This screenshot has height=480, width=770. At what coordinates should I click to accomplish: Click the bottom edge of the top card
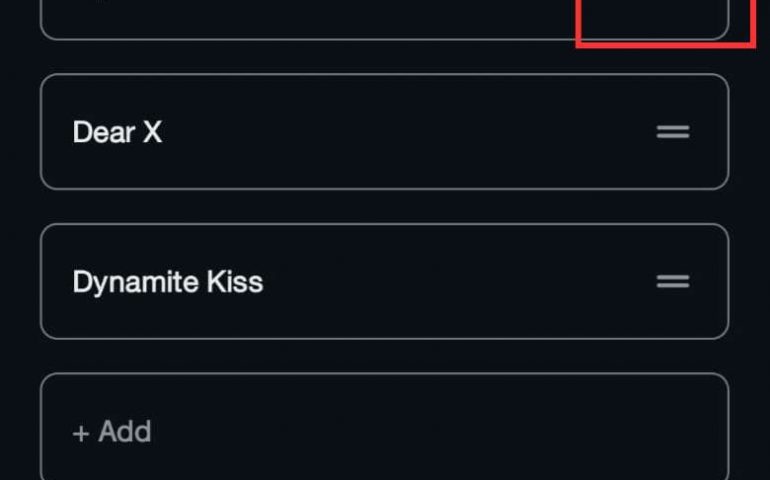coord(300,39)
